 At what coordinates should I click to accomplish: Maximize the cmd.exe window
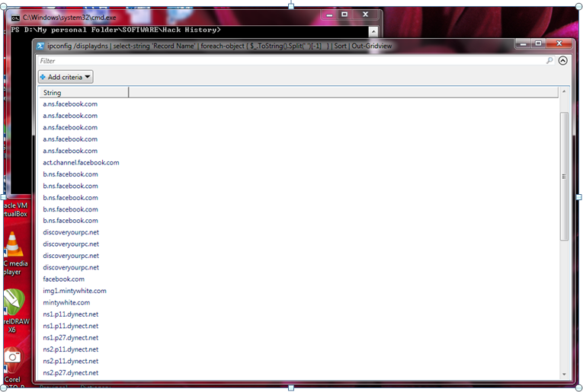click(344, 14)
